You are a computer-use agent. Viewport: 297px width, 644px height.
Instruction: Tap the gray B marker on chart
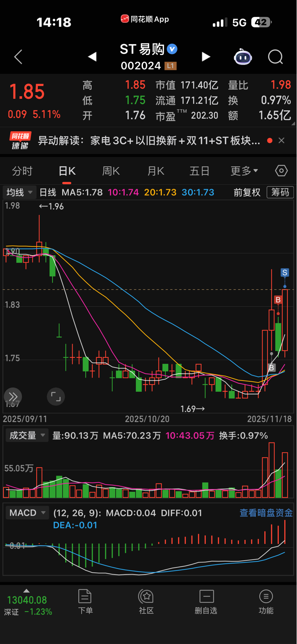pyautogui.click(x=272, y=367)
